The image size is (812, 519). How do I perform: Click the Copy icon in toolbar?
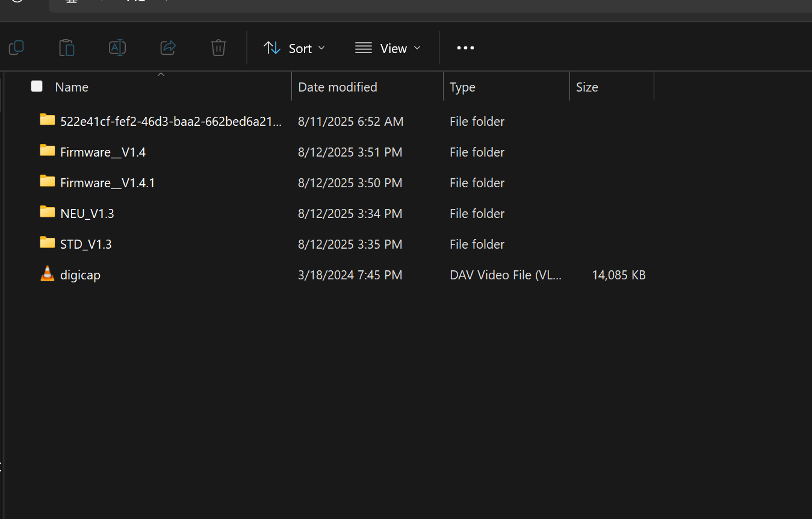click(x=16, y=48)
